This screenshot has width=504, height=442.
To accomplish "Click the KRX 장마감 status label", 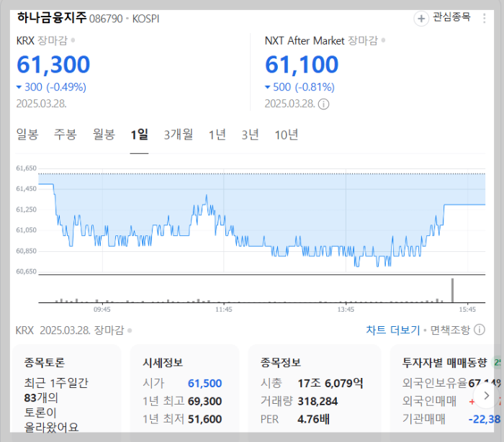I will click(x=42, y=41).
